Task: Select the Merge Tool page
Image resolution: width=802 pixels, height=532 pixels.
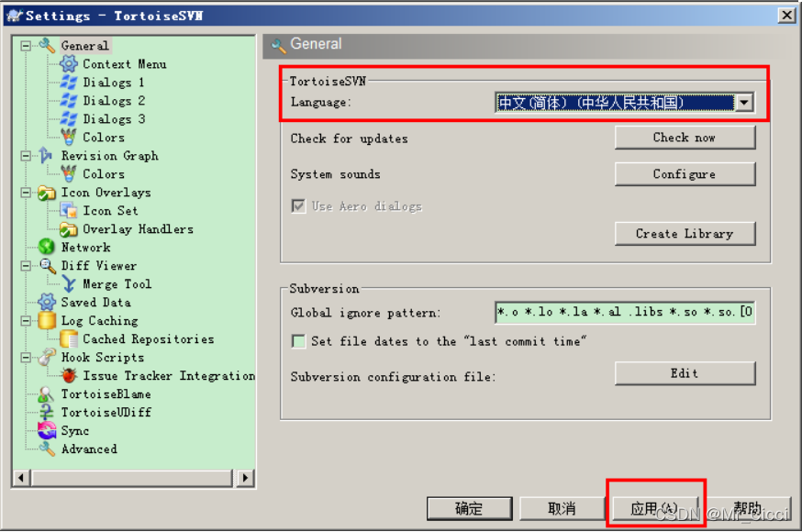Action: (117, 284)
